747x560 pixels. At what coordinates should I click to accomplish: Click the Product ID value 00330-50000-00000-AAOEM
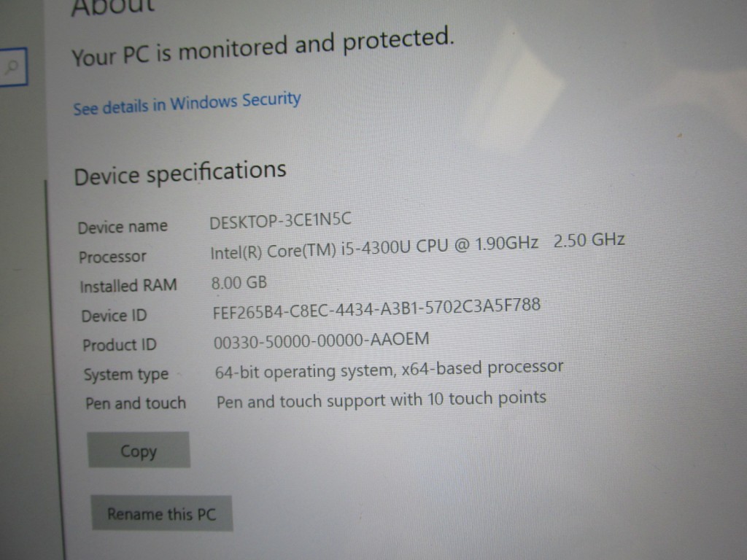pyautogui.click(x=322, y=340)
